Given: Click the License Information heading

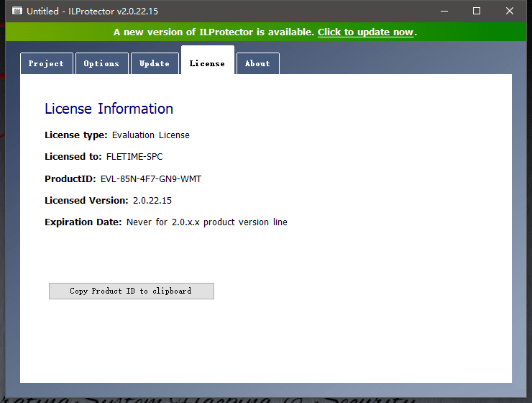Looking at the screenshot, I should [x=109, y=109].
